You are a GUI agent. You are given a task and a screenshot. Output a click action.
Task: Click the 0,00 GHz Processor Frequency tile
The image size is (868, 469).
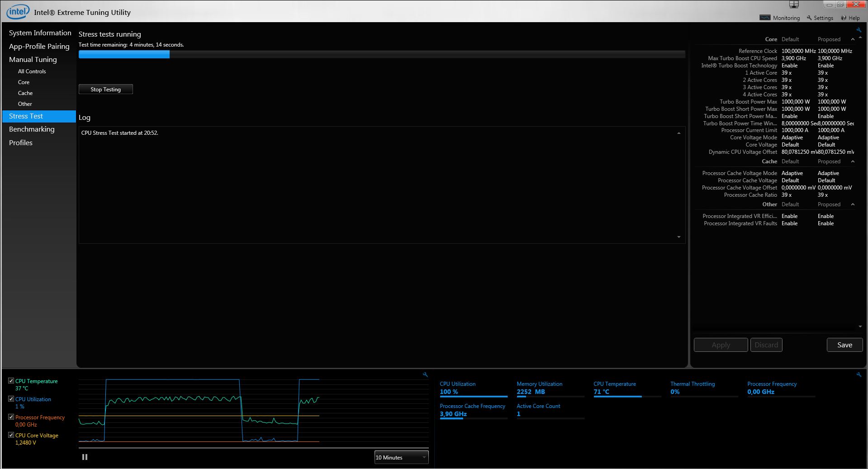coord(781,388)
